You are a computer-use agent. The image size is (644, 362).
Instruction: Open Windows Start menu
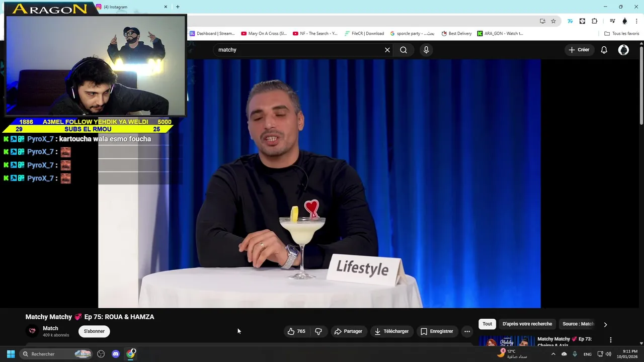point(11,354)
